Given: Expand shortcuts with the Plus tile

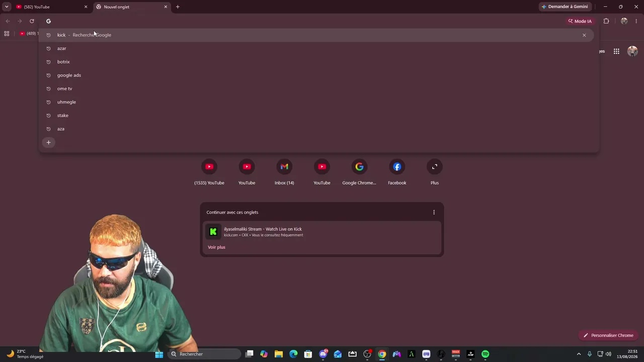Looking at the screenshot, I should [x=435, y=172].
